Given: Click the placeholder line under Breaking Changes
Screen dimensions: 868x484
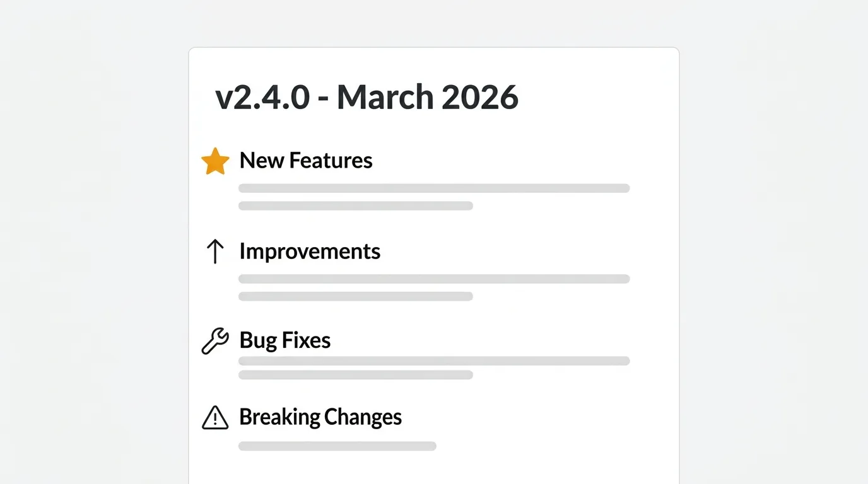Looking at the screenshot, I should tap(337, 446).
